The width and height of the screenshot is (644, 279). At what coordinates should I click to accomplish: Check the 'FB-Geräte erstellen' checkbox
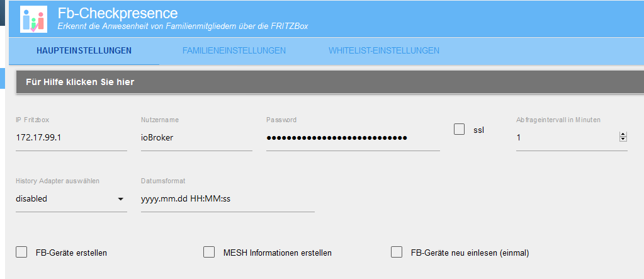coord(21,253)
